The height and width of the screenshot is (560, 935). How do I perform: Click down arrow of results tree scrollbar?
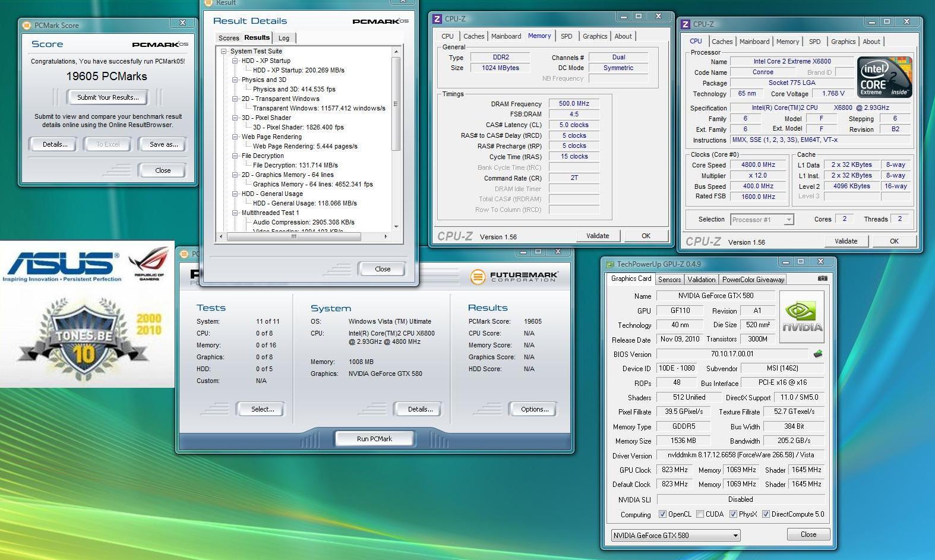[396, 226]
